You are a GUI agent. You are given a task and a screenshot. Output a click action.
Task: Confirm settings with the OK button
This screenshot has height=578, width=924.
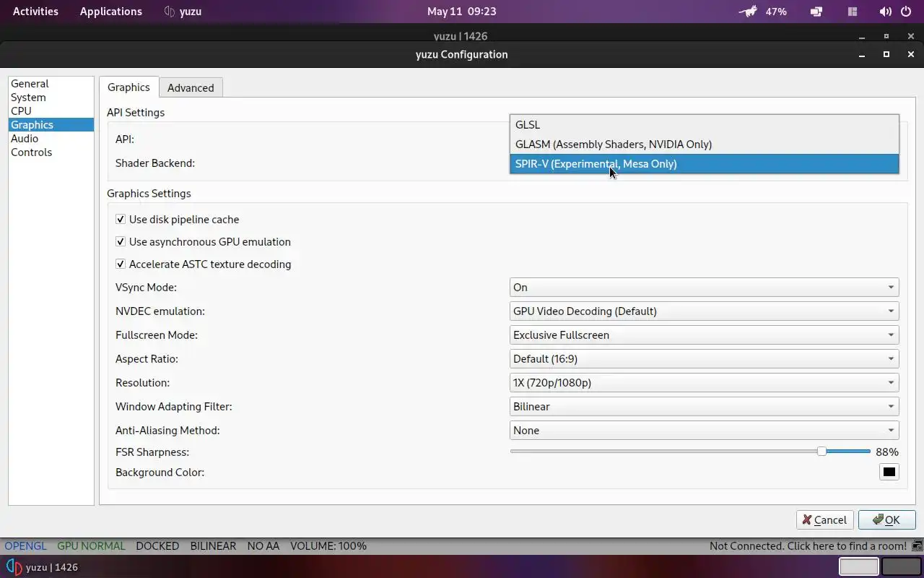[x=886, y=519]
